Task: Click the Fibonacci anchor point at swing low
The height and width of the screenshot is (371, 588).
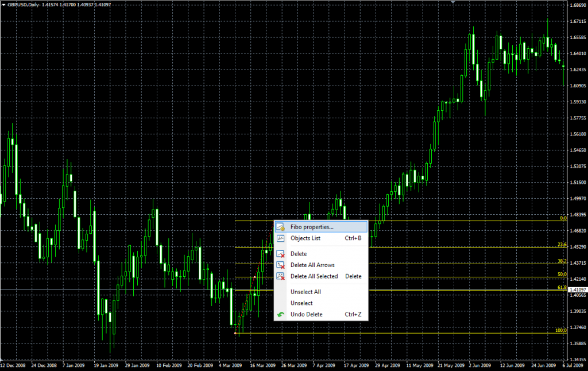Action: coord(235,333)
